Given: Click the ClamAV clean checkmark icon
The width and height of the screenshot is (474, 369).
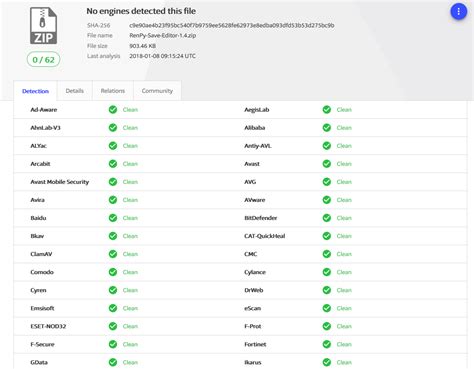Looking at the screenshot, I should pyautogui.click(x=113, y=254).
